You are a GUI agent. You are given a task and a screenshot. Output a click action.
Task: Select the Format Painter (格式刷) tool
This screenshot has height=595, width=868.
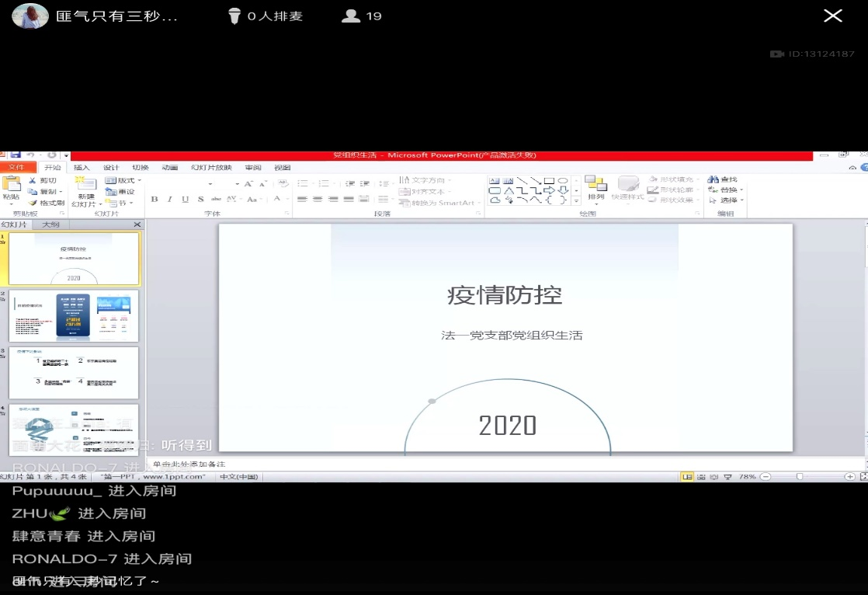click(33, 203)
